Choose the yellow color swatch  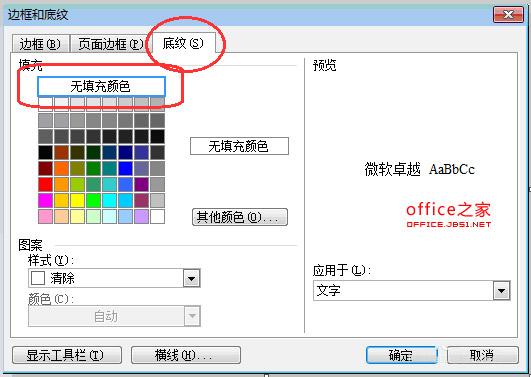(x=77, y=201)
